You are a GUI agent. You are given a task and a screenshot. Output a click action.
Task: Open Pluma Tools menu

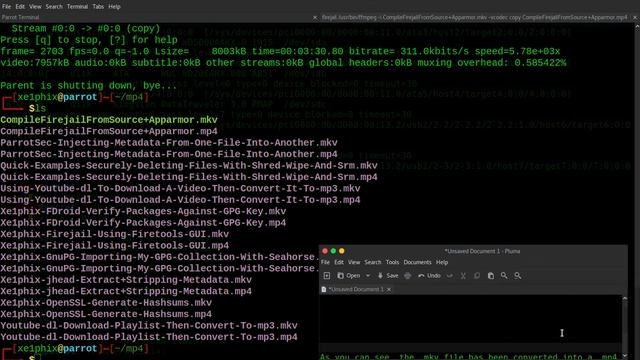click(x=392, y=262)
